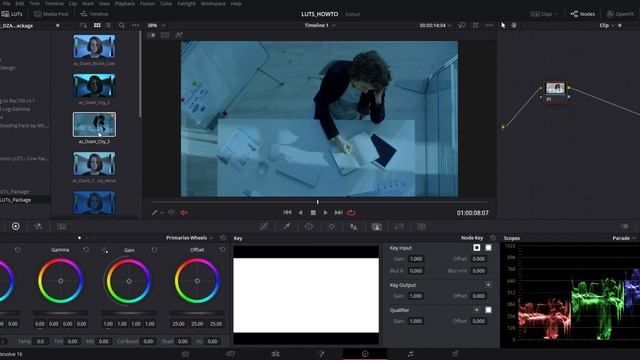The height and width of the screenshot is (360, 640).
Task: Open the Stereoscopic 3D palette icon
Action: [421, 227]
